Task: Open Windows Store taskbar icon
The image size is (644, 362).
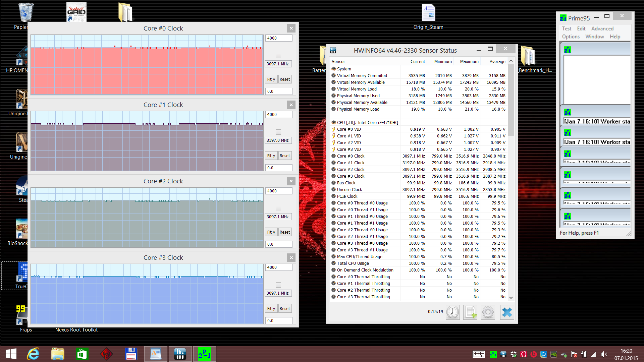Action: pyautogui.click(x=82, y=354)
